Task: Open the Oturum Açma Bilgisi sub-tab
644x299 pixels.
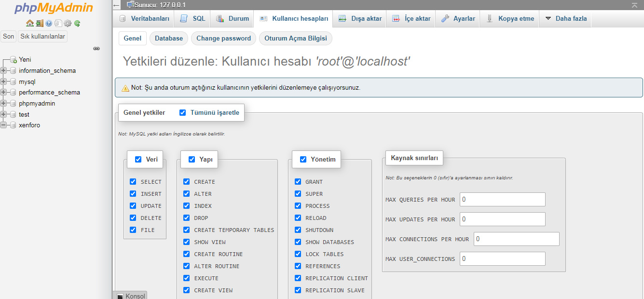Action: (296, 39)
